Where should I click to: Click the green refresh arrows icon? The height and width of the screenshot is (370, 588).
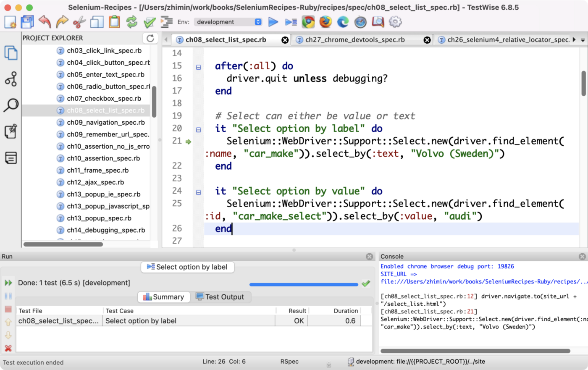[x=132, y=22]
